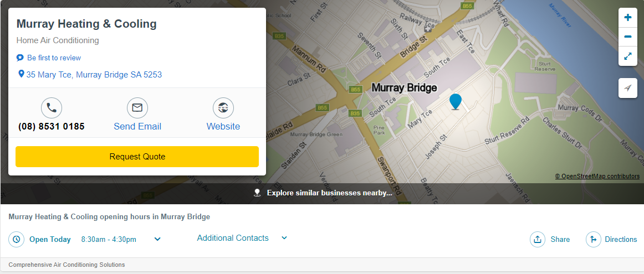Zoom in on the map

(628, 18)
